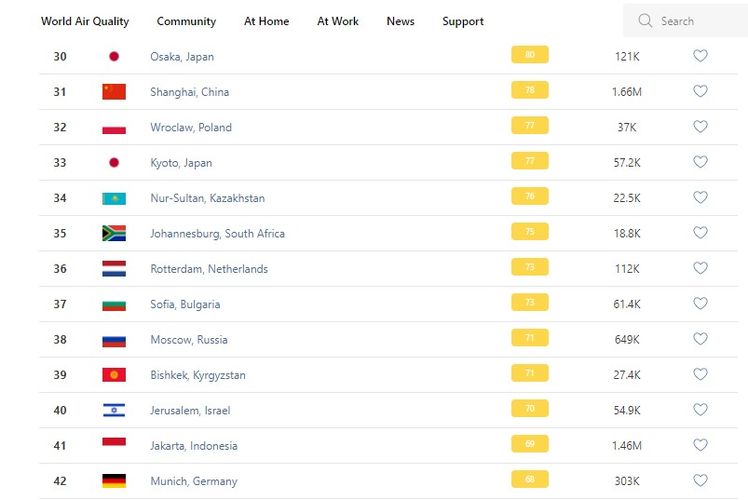Click the heart icon for Munich, Germany
The height and width of the screenshot is (500, 748).
[700, 480]
